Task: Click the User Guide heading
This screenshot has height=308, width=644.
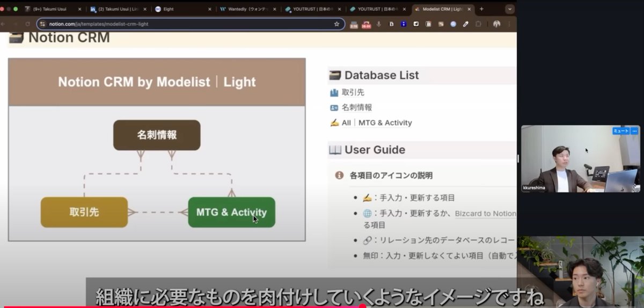Action: (375, 150)
